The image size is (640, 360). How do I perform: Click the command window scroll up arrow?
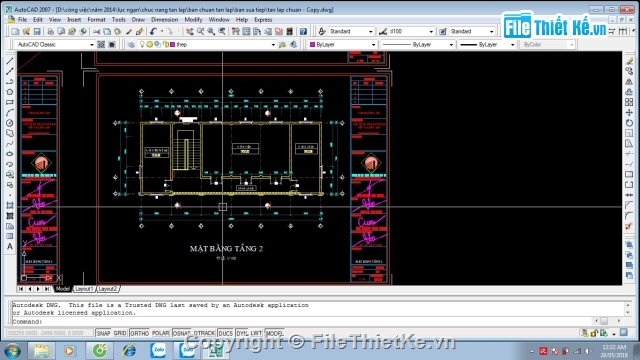(628, 305)
